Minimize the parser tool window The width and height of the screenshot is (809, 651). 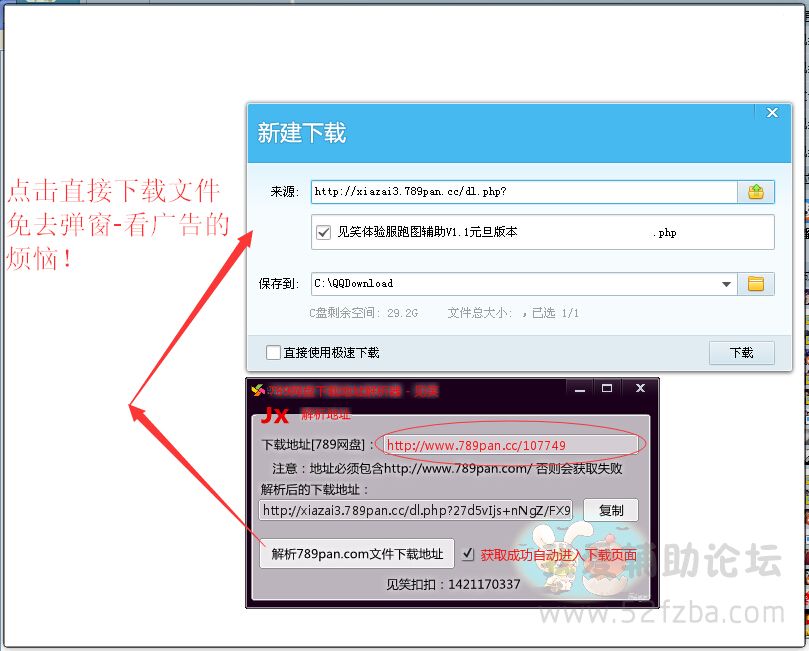(580, 388)
